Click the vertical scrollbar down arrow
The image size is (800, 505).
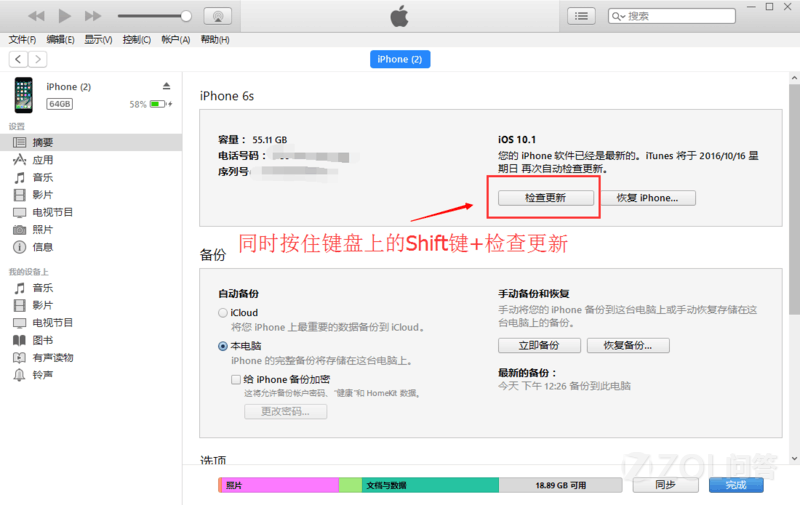pyautogui.click(x=794, y=459)
